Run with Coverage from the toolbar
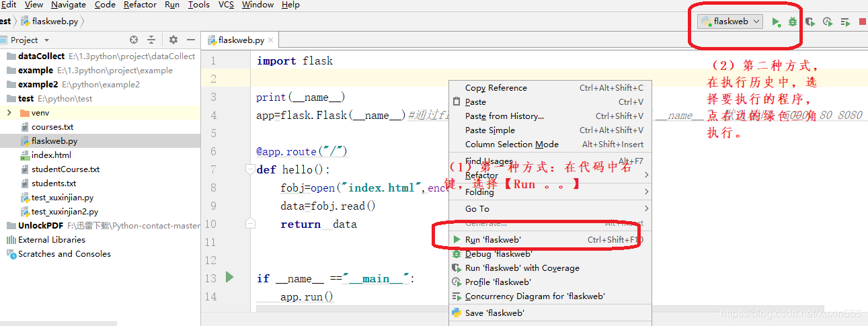 [x=810, y=22]
